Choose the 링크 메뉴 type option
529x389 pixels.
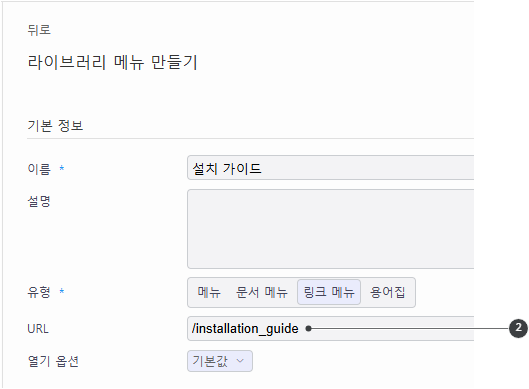pos(329,292)
